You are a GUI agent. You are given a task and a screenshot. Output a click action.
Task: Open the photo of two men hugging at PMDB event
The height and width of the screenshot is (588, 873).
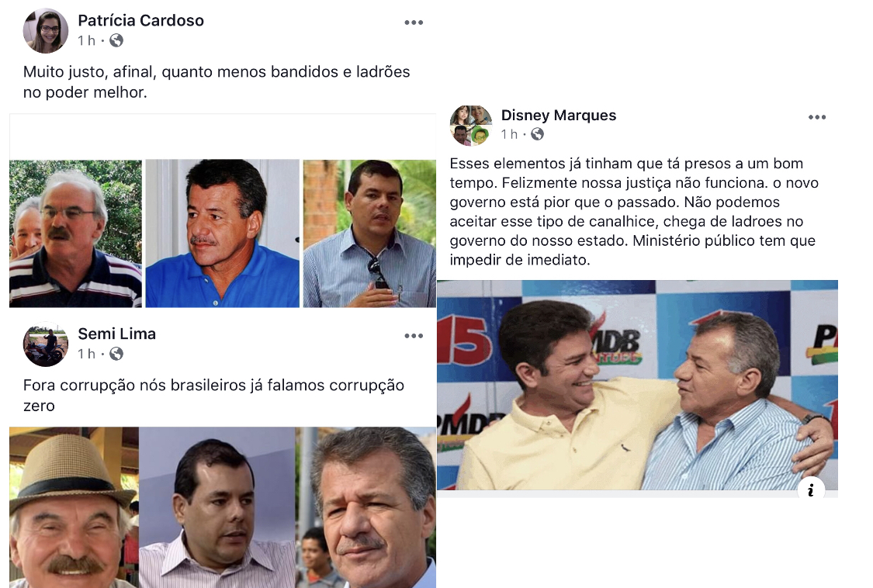(x=638, y=386)
